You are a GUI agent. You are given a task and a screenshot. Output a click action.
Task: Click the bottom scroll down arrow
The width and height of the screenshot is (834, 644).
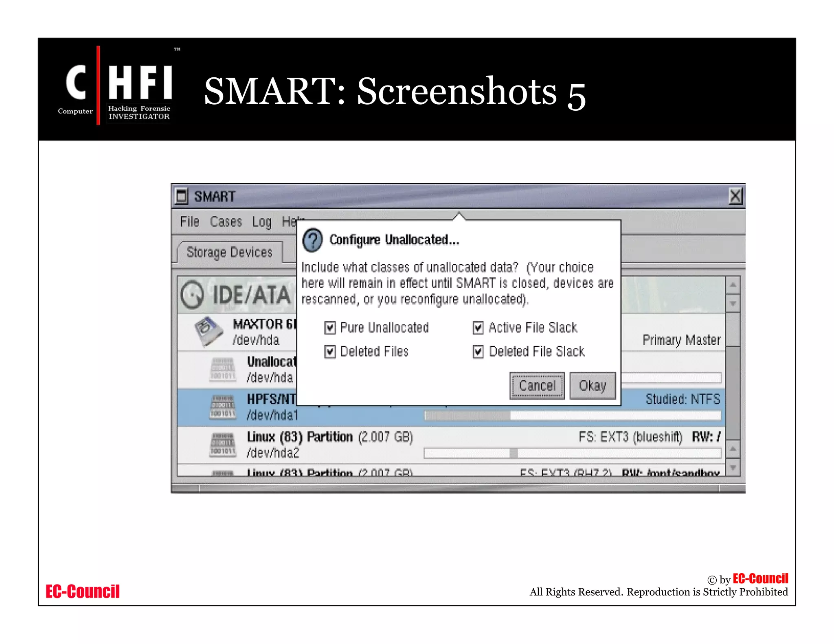click(733, 468)
